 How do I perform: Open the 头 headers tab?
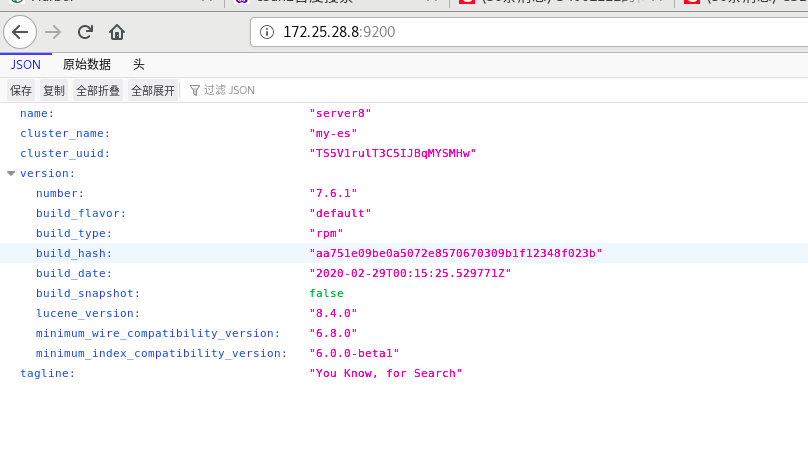pos(139,64)
